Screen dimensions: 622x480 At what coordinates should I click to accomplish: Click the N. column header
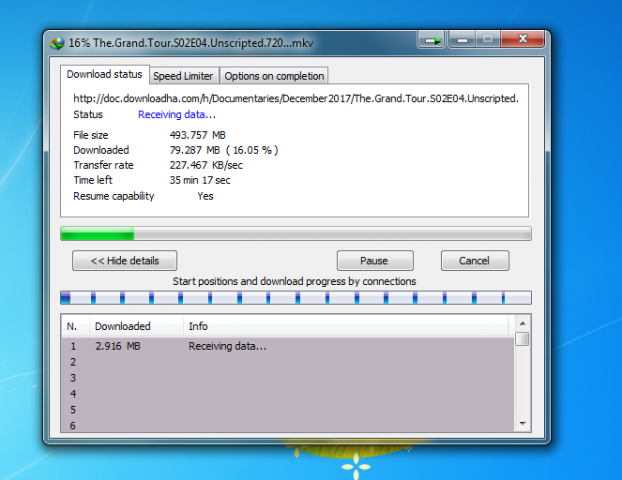point(72,326)
